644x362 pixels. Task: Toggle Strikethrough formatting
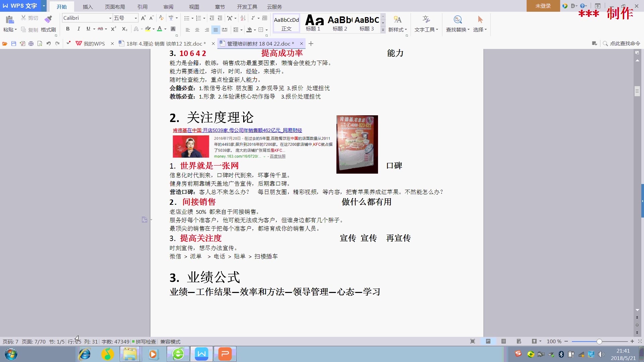coord(100,29)
